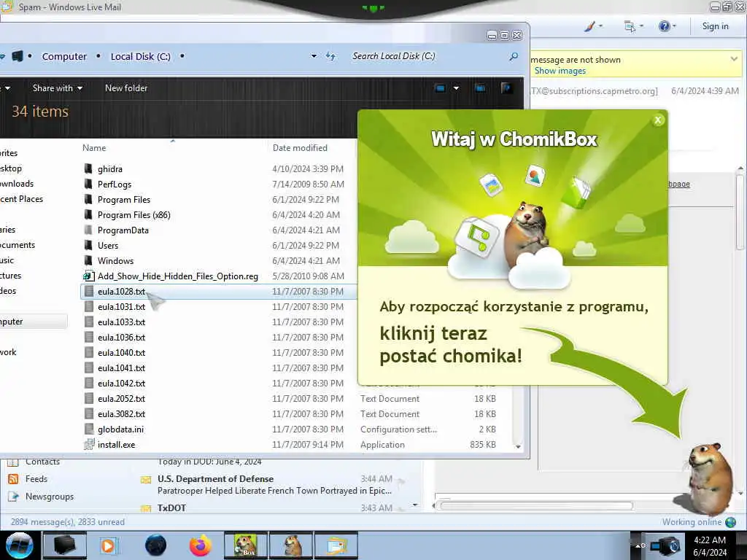Click the taskbar clock

[x=710, y=546]
